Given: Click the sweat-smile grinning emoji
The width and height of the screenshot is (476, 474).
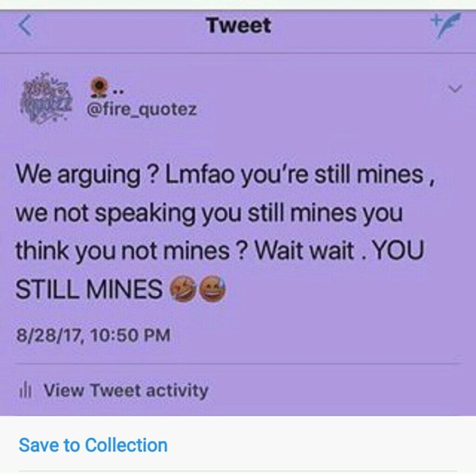Looking at the screenshot, I should pos(213,289).
